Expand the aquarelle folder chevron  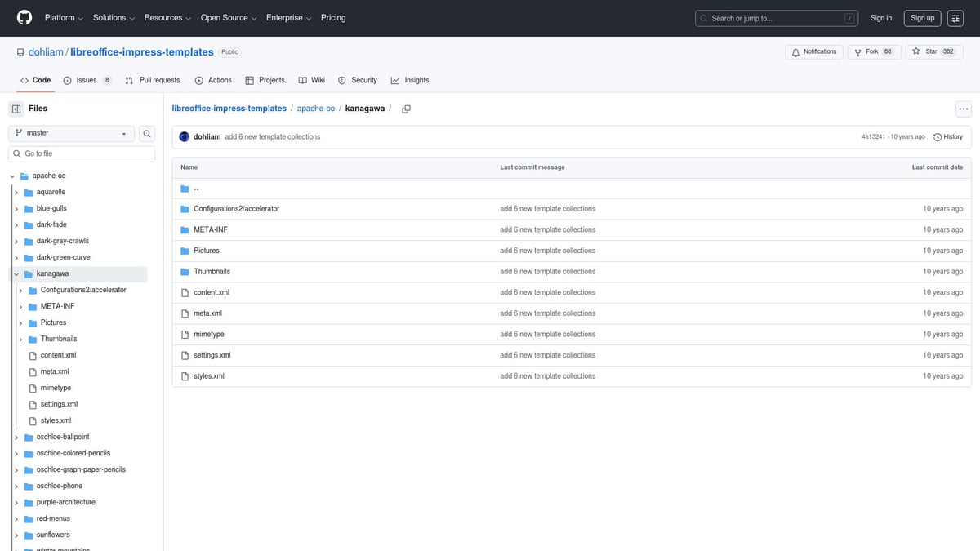coord(16,192)
